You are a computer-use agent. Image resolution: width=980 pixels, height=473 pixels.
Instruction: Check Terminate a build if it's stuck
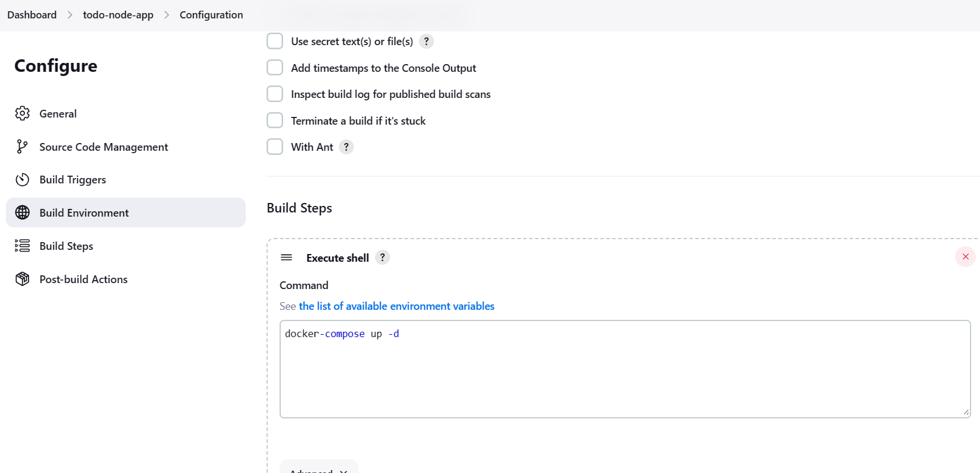point(275,120)
